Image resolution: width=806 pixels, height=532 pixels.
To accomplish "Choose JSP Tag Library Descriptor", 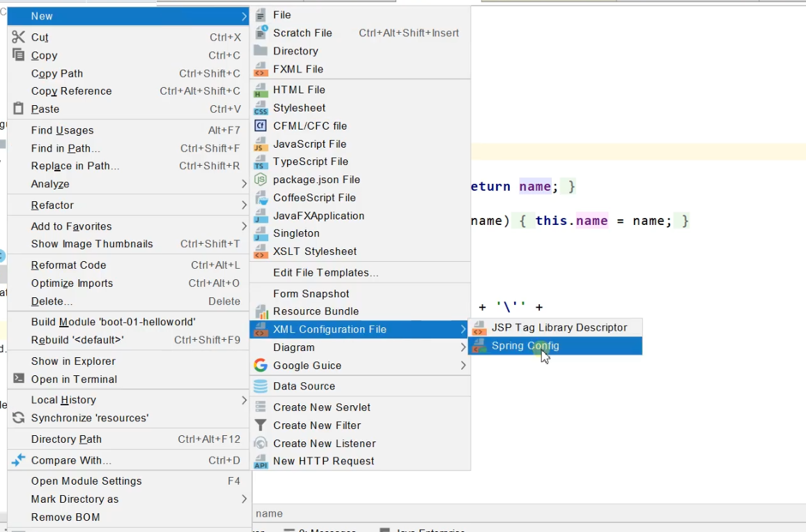I will click(x=555, y=327).
